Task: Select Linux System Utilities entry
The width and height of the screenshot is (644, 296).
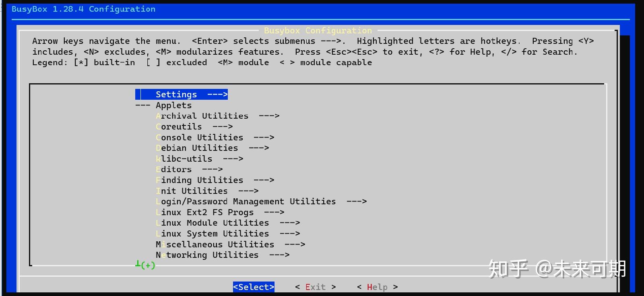Action: tap(228, 234)
